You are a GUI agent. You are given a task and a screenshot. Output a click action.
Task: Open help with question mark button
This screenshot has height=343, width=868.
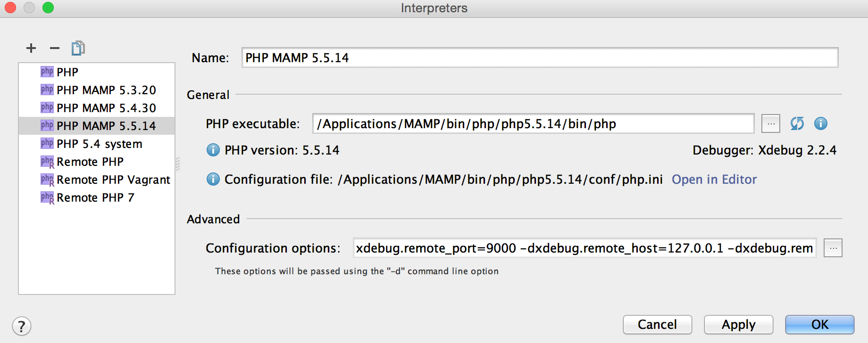tap(22, 326)
